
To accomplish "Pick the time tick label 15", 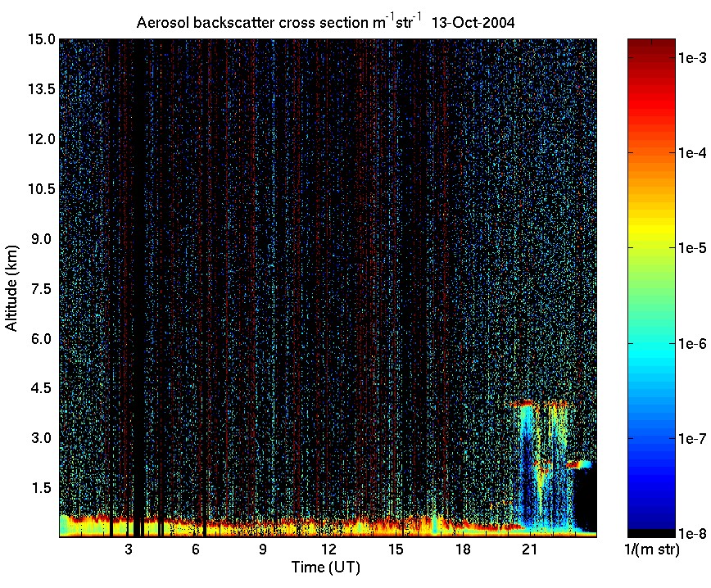I will [396, 550].
